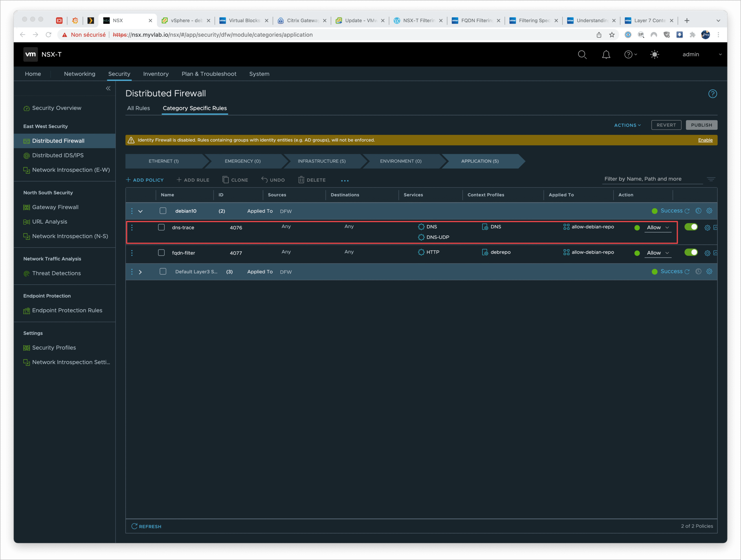
Task: Refresh status of debian10 policy
Action: [x=687, y=211]
